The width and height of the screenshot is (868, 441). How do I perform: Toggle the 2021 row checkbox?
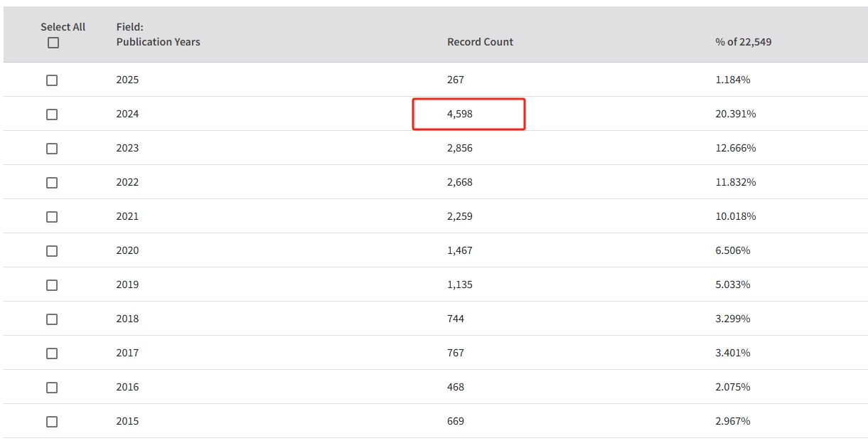tap(52, 217)
